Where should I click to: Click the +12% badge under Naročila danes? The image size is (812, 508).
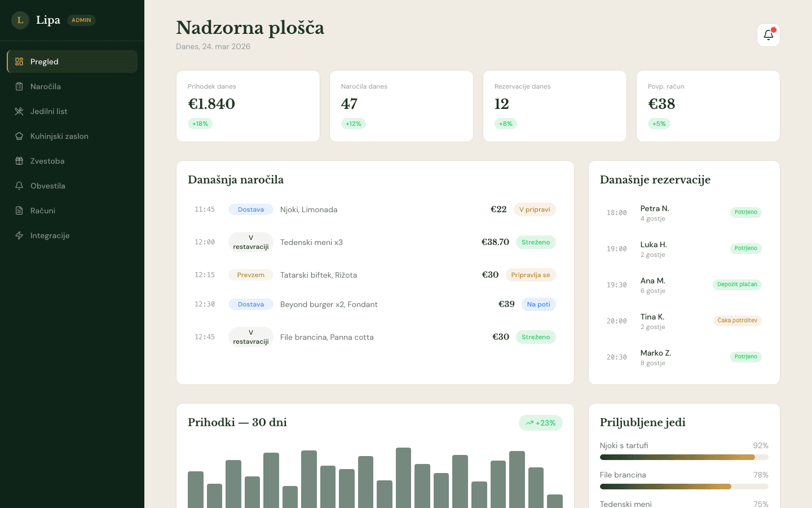[x=354, y=124]
